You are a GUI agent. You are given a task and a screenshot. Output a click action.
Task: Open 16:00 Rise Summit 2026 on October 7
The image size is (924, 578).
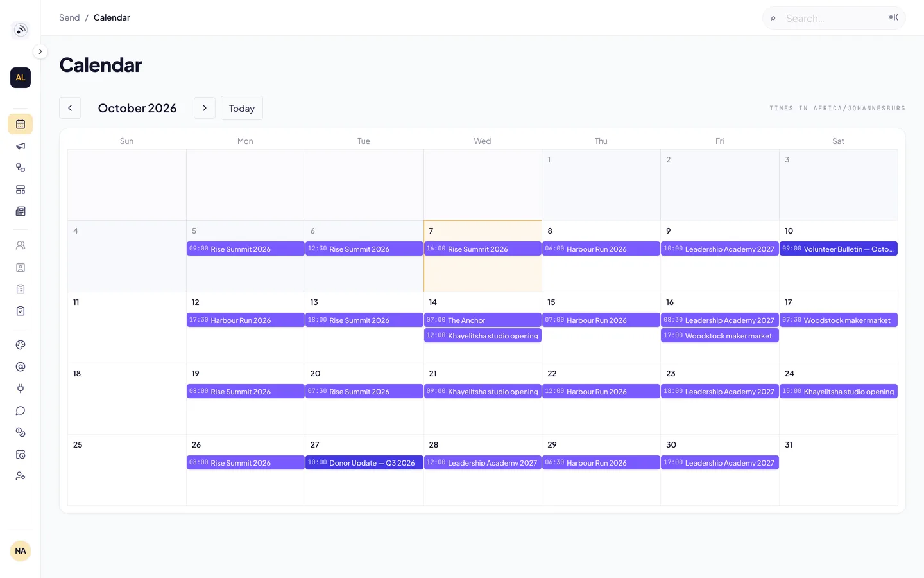[483, 249]
